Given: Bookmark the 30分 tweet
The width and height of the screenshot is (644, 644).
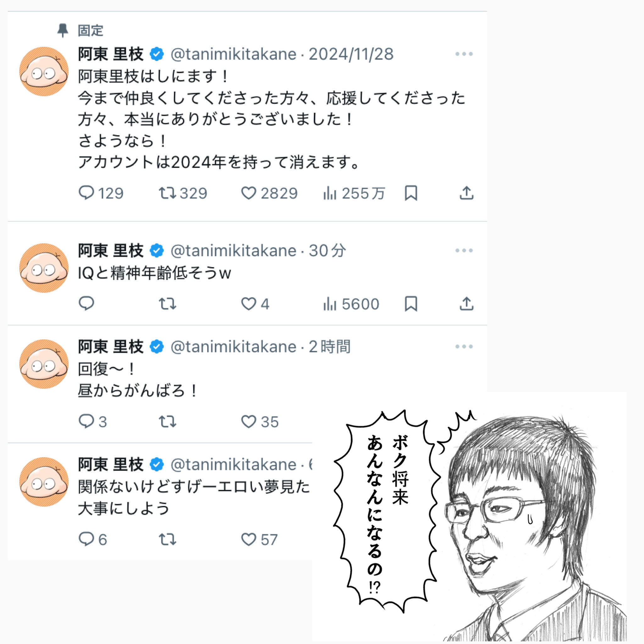Looking at the screenshot, I should coord(411,304).
